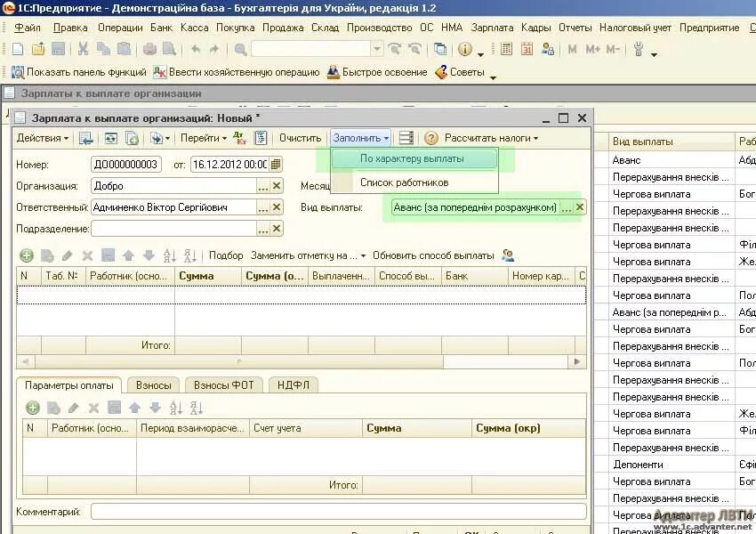Click Ввести хозяйственную операцию button
756x534 pixels.
coord(237,72)
